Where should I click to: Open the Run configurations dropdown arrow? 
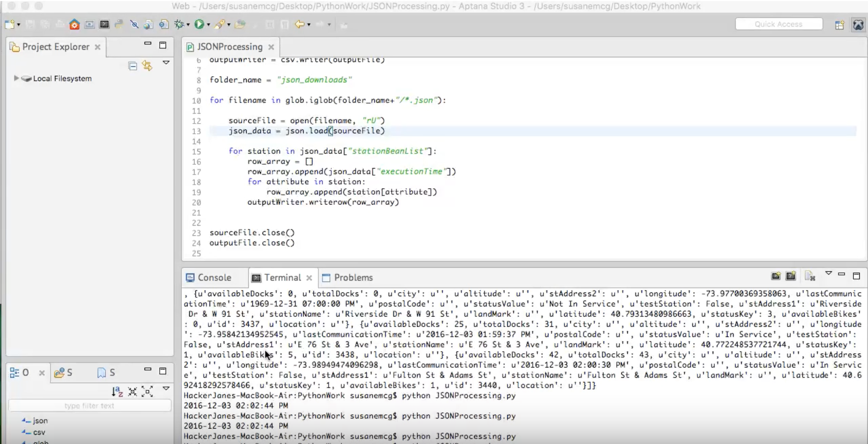click(208, 24)
